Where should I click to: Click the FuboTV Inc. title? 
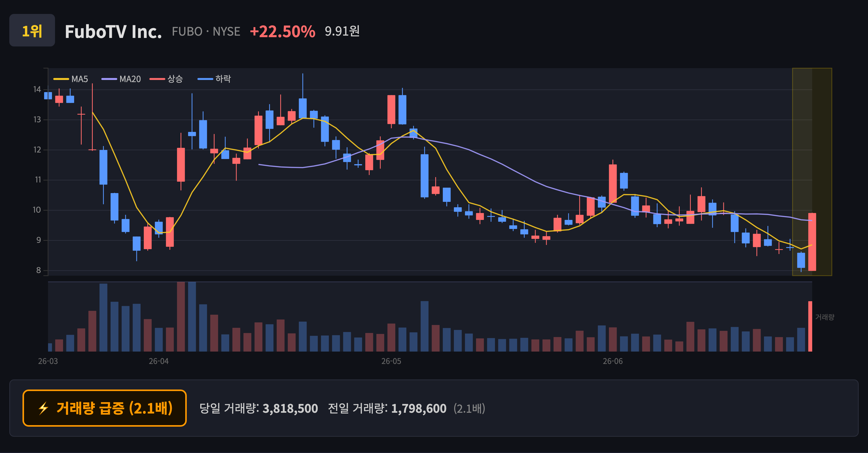(113, 32)
